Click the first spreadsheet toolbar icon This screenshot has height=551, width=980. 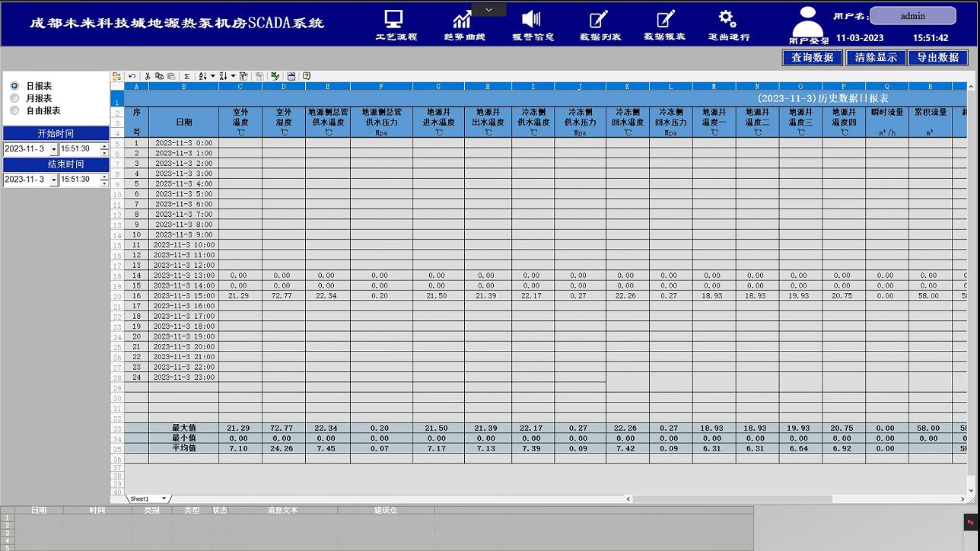click(116, 76)
